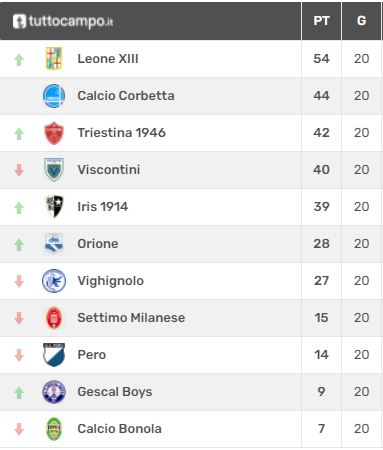Open the Leone XIII team page

pos(108,59)
